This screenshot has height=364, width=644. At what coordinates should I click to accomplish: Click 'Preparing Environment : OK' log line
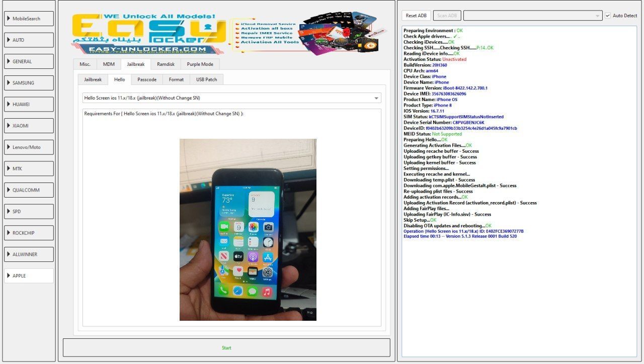click(433, 31)
